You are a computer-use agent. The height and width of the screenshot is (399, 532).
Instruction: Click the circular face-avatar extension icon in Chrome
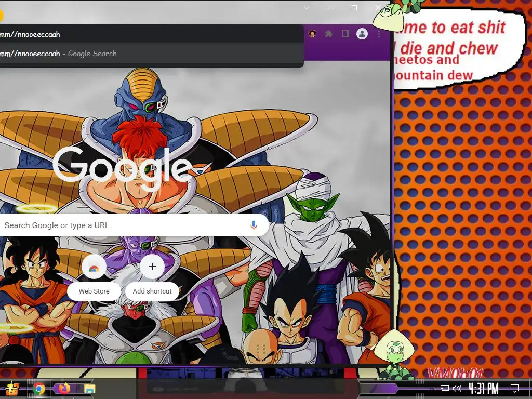[x=312, y=34]
